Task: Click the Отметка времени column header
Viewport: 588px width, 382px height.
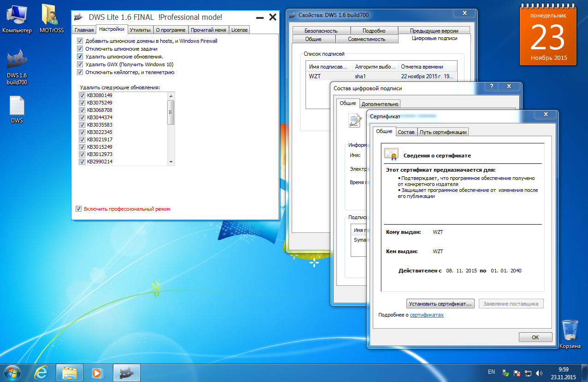Action: click(428, 67)
